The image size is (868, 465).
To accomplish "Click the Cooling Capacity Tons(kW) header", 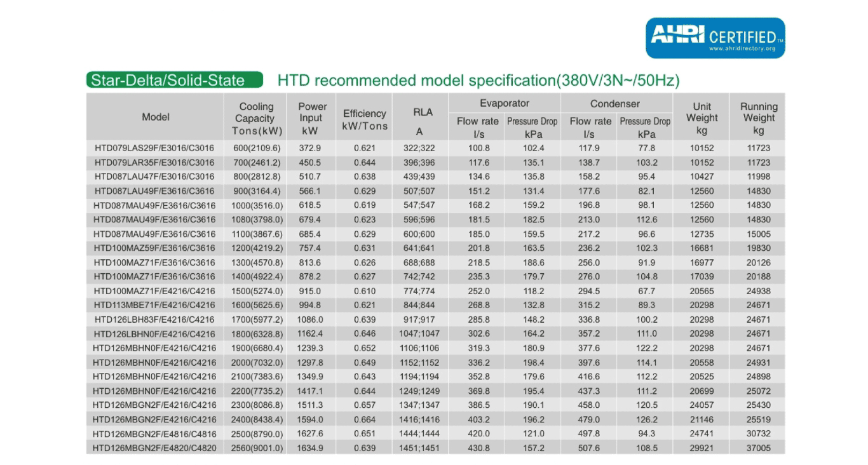I will tap(256, 118).
